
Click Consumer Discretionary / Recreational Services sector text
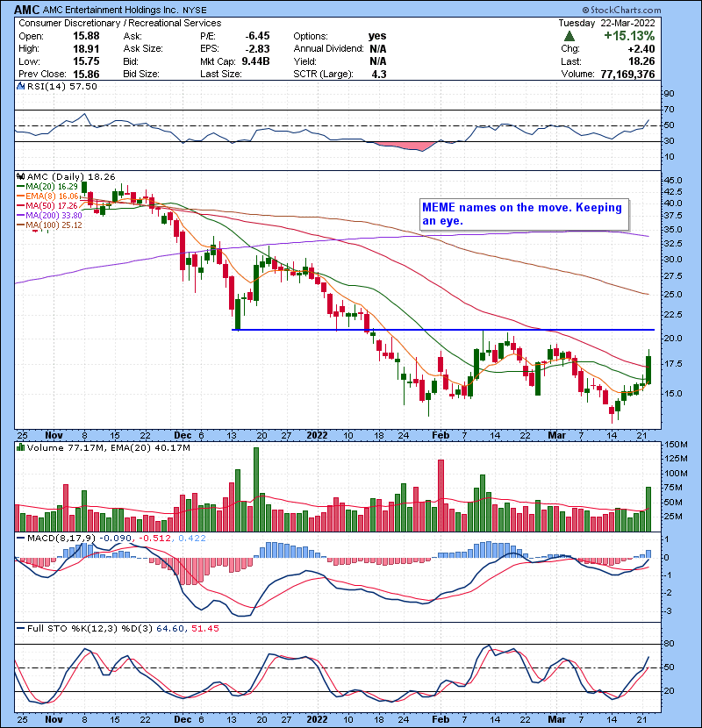tap(120, 23)
